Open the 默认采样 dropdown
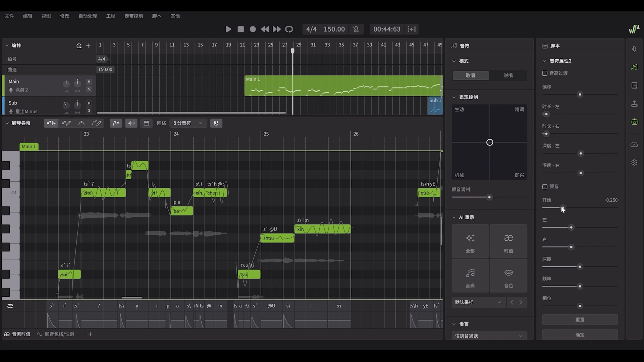The image size is (644, 362). pos(479,302)
